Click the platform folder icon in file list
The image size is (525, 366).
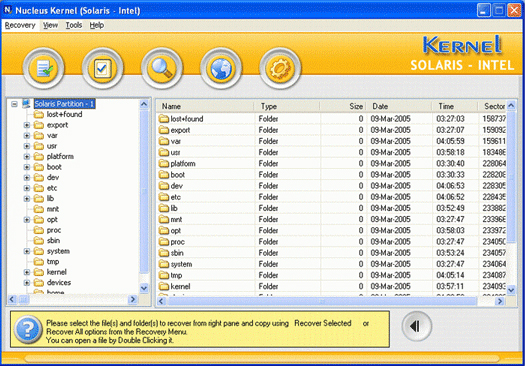(x=164, y=163)
